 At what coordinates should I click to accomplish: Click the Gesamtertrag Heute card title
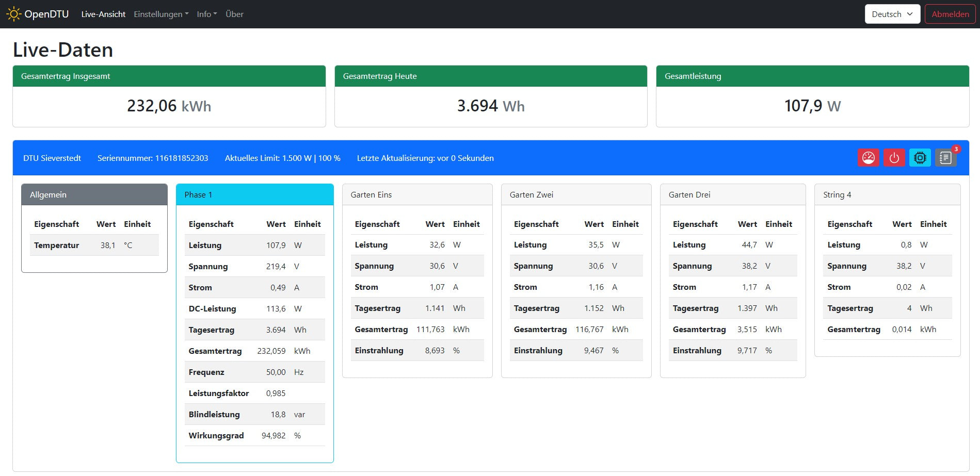[380, 76]
